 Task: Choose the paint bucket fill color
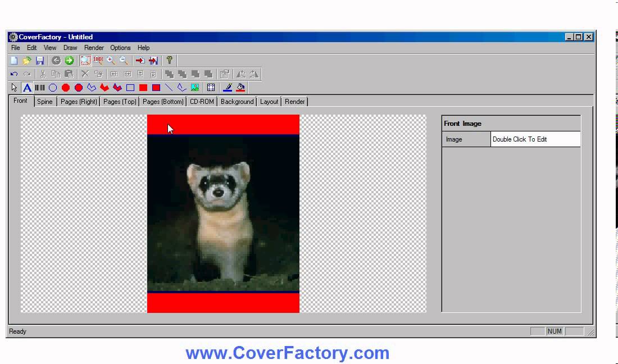point(240,88)
